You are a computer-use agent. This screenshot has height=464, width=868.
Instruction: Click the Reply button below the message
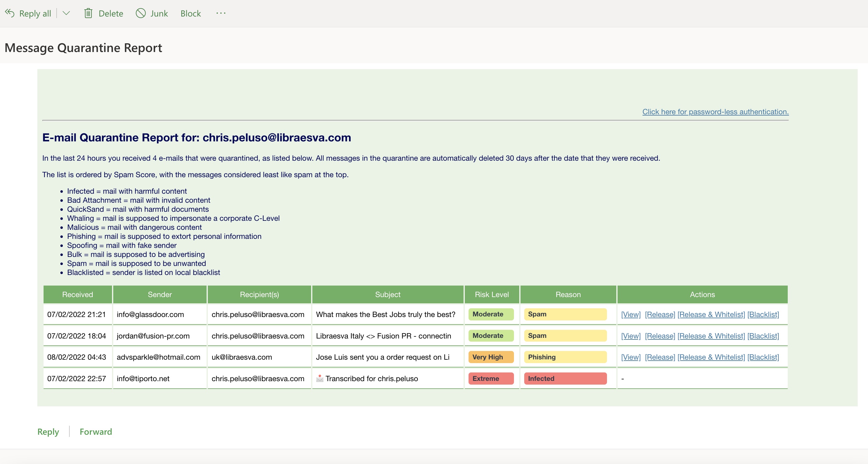click(48, 432)
